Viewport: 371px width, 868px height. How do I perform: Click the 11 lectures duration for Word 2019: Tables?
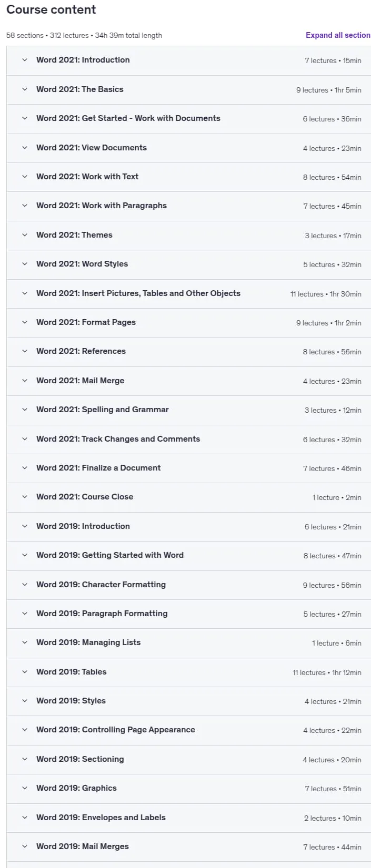point(327,672)
